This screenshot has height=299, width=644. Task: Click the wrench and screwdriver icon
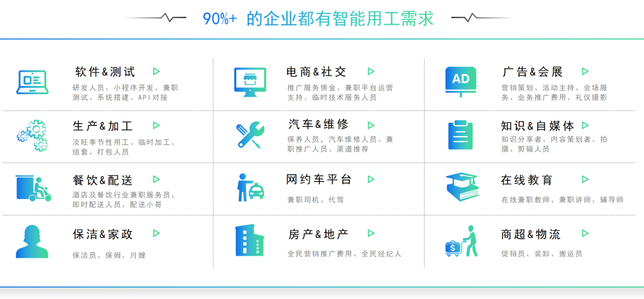[x=250, y=135]
